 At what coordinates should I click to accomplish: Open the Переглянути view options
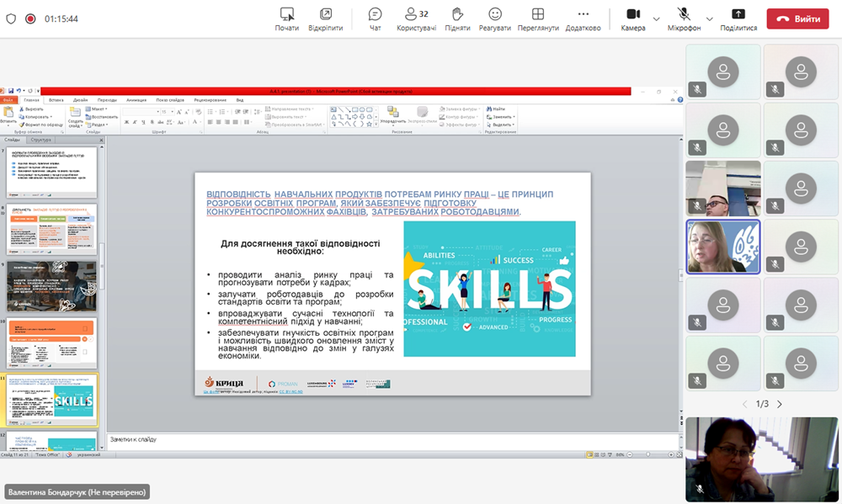[538, 19]
